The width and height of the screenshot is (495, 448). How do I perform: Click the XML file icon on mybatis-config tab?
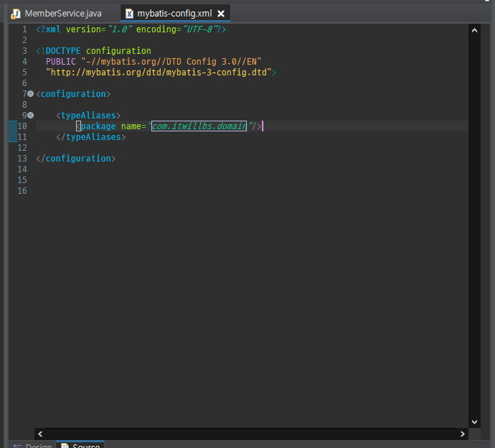pos(129,14)
